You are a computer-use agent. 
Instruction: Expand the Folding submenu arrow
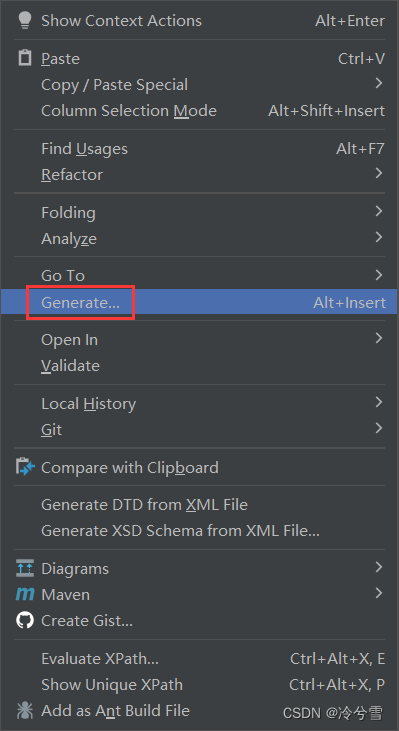click(378, 212)
